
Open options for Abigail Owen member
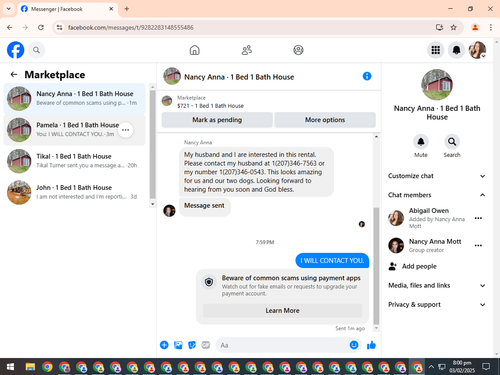click(x=478, y=218)
